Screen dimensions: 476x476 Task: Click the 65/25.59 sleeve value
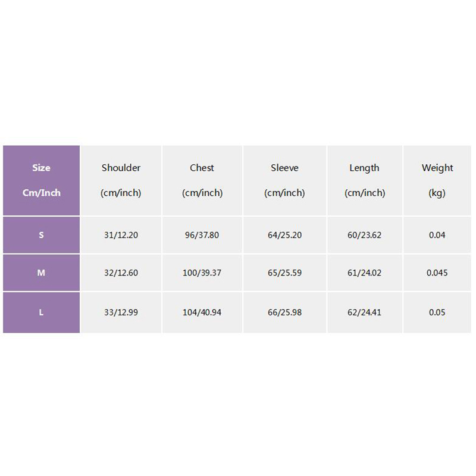[x=284, y=273]
